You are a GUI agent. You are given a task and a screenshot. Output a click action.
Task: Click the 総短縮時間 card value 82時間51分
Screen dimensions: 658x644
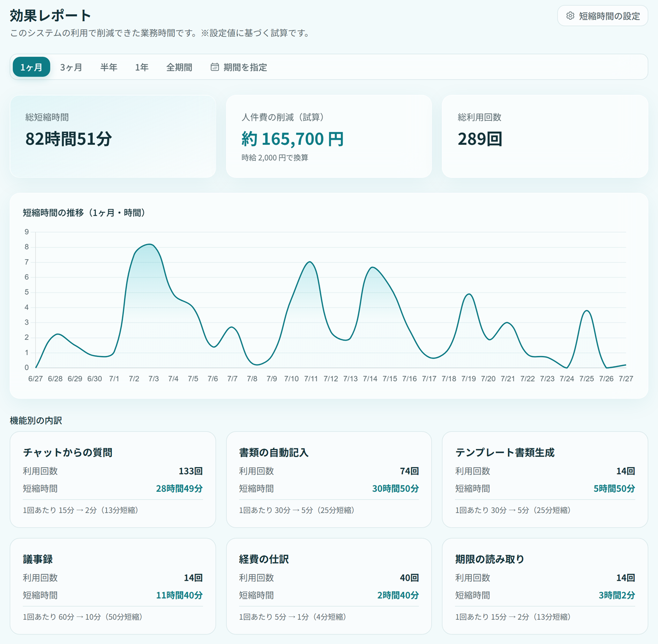pyautogui.click(x=69, y=139)
